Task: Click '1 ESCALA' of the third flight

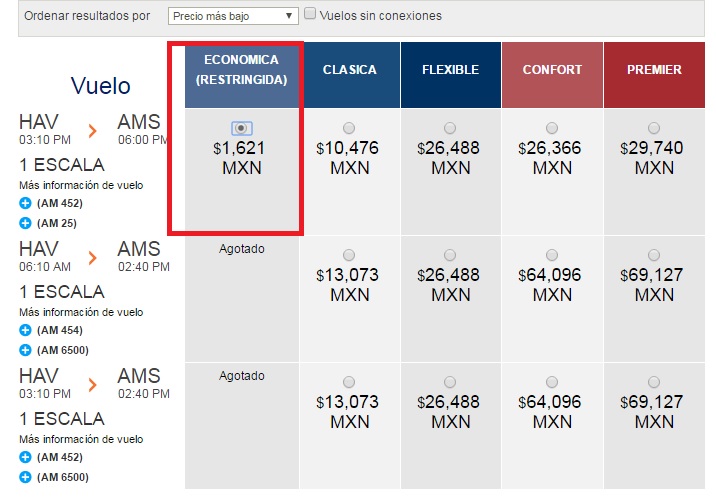Action: [62, 419]
